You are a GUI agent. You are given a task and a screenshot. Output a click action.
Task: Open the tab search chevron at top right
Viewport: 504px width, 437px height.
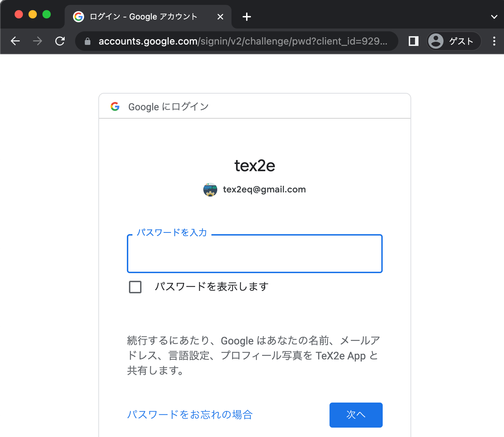pos(494,16)
